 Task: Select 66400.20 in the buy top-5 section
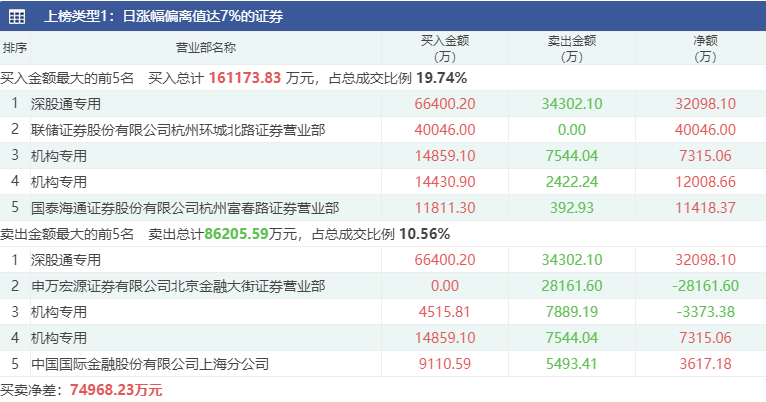tap(445, 104)
